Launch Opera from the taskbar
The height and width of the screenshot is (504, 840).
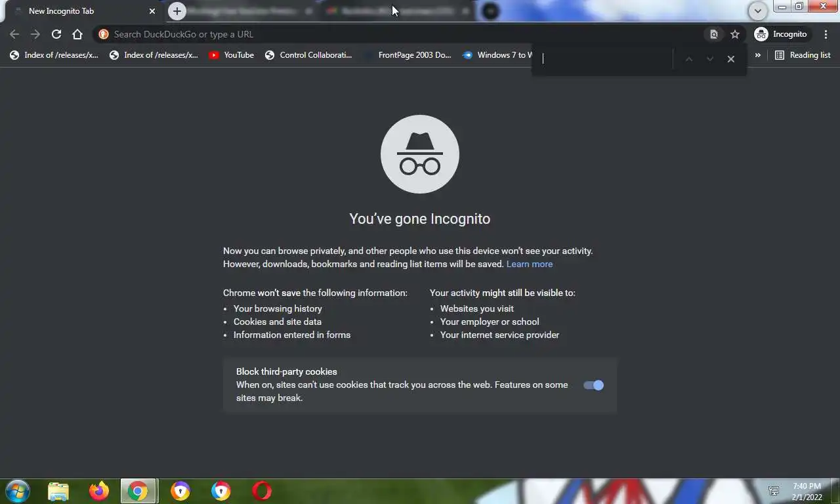click(262, 491)
